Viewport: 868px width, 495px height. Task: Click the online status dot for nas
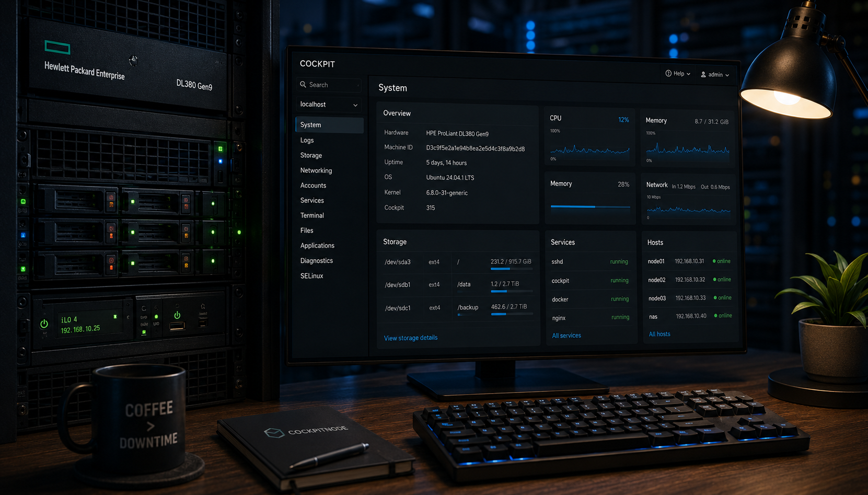pyautogui.click(x=716, y=316)
